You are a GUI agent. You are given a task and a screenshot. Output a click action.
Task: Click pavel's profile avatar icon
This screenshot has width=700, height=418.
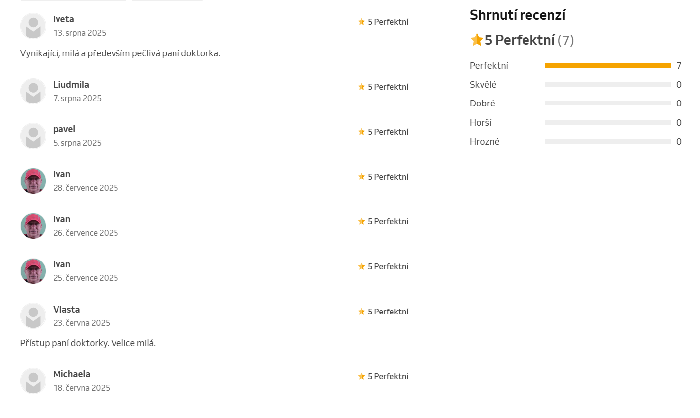pos(33,136)
